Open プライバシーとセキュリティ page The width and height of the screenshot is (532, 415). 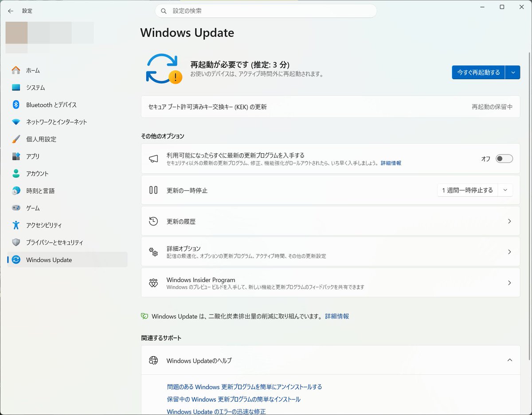click(x=67, y=242)
